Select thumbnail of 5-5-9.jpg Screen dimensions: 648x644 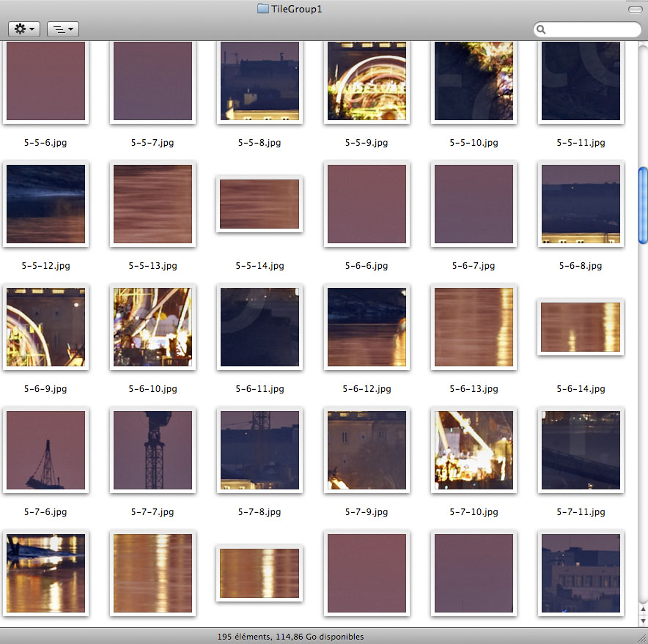coord(367,81)
